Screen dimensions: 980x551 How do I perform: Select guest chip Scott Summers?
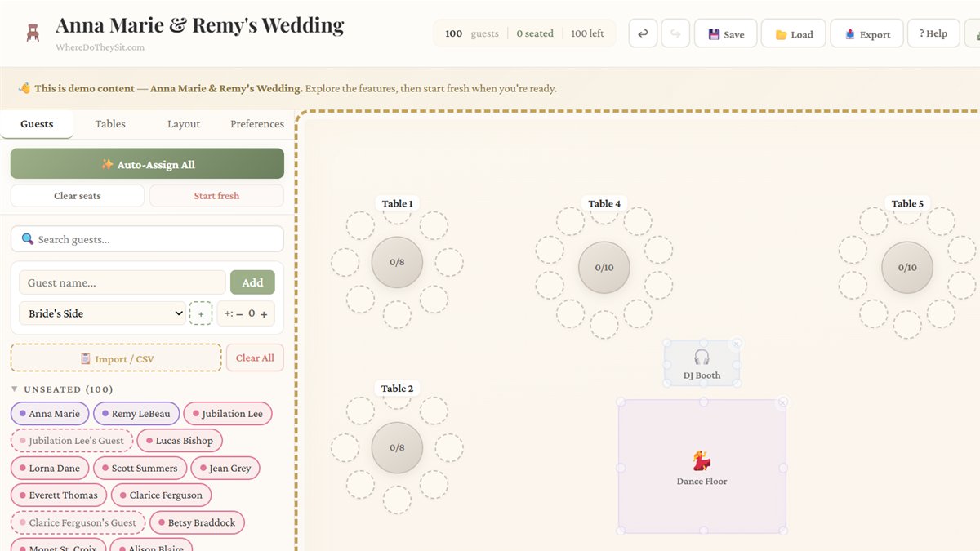pyautogui.click(x=140, y=469)
